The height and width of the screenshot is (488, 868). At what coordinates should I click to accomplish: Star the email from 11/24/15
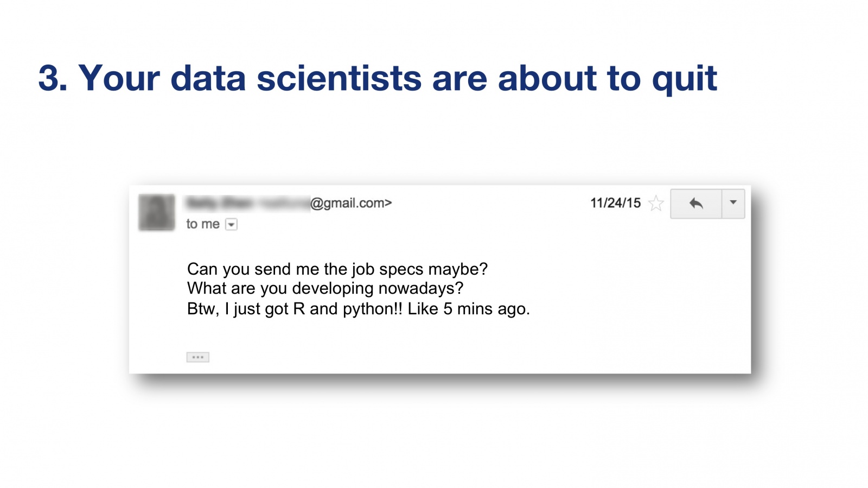(x=656, y=204)
